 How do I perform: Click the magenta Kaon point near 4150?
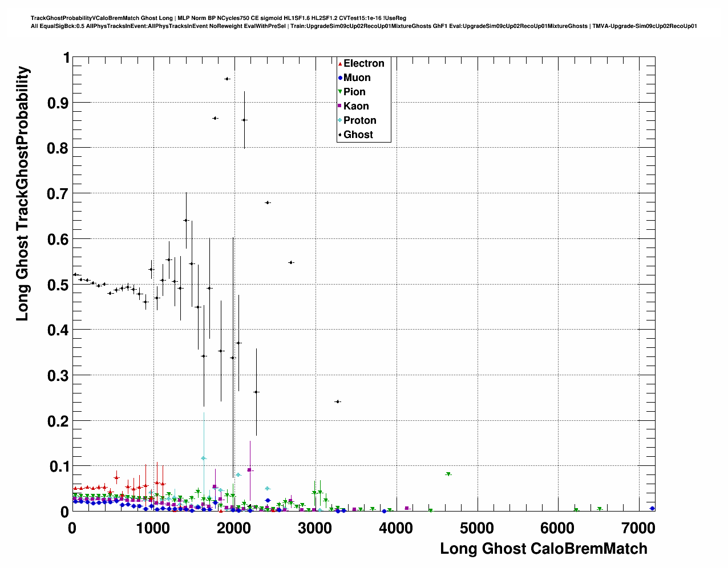pyautogui.click(x=407, y=508)
